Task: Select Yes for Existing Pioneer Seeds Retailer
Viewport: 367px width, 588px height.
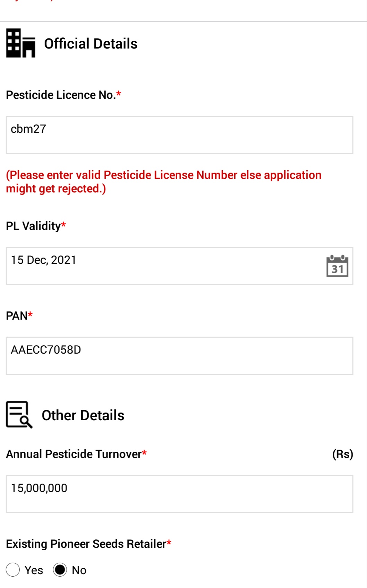Action: pos(13,570)
